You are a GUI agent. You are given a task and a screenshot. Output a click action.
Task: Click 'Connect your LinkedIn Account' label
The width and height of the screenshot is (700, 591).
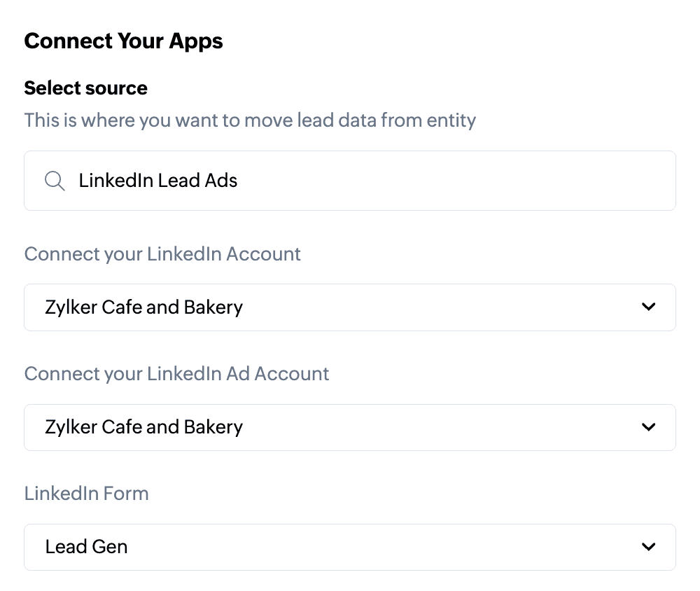pos(162,253)
